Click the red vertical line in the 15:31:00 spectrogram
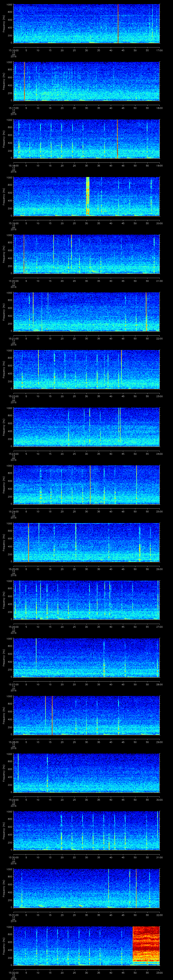Screen dimensions: 173x980 [136, 888]
